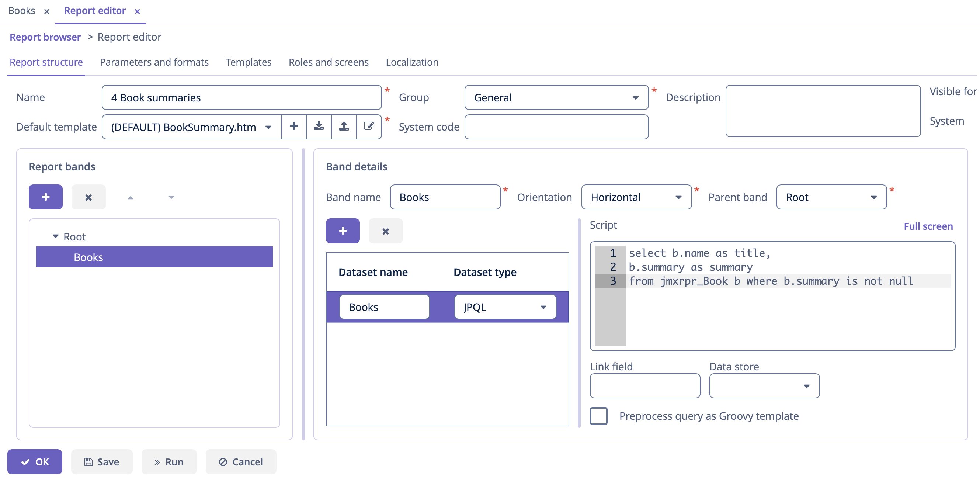This screenshot has width=980, height=478.
Task: Upload a template file
Action: coord(344,127)
